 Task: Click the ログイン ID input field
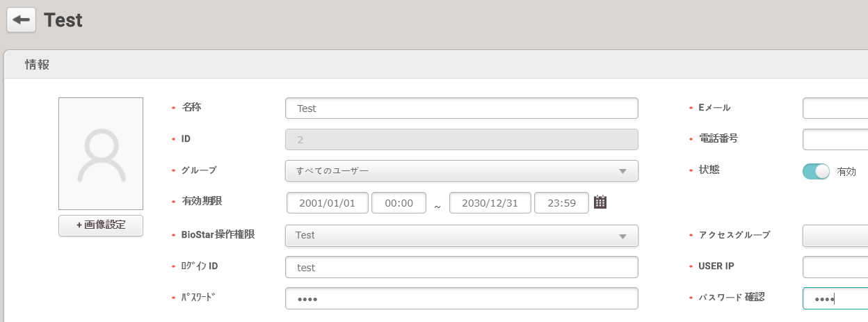coord(461,267)
